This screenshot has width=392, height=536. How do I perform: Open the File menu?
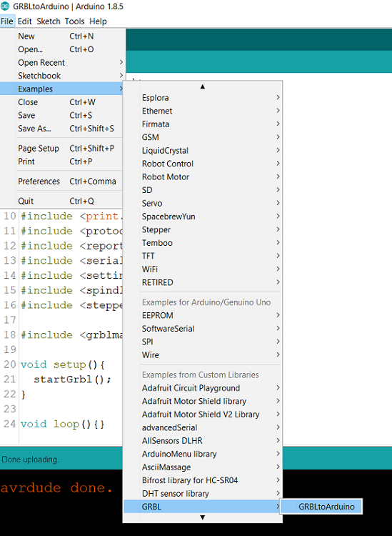click(7, 21)
